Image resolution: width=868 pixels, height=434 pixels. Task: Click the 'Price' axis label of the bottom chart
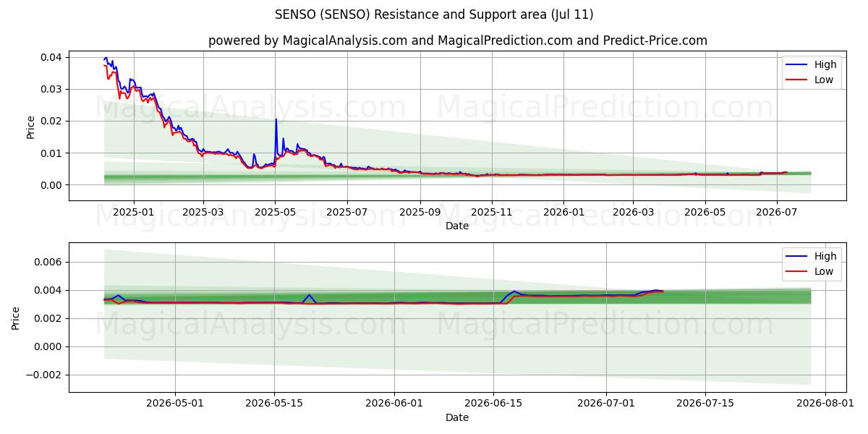17,318
